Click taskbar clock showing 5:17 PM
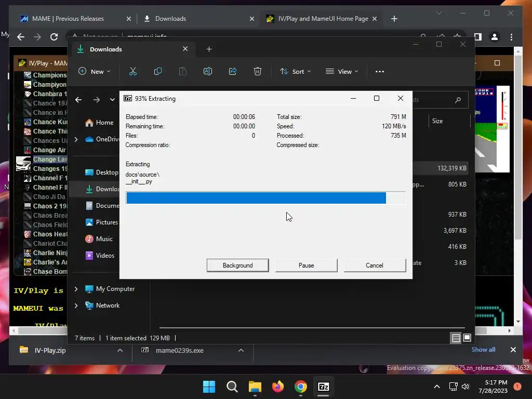Screen dimensions: 532x399 [x=493, y=387]
